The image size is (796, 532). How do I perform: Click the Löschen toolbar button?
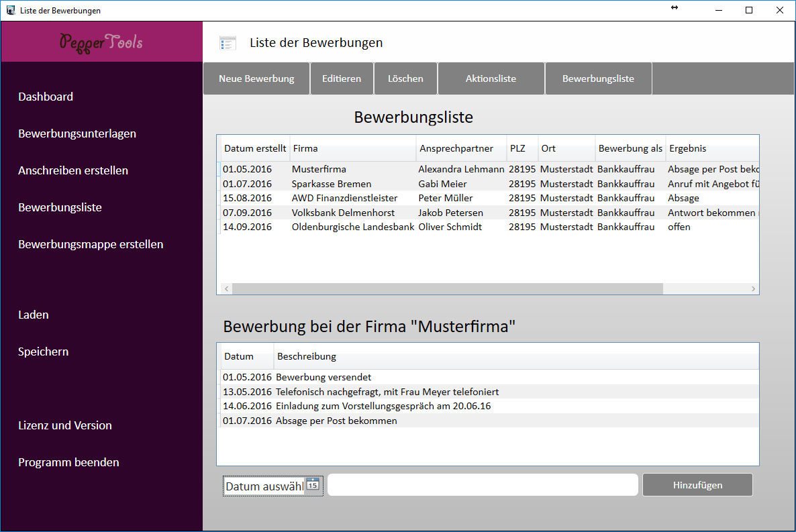point(405,78)
